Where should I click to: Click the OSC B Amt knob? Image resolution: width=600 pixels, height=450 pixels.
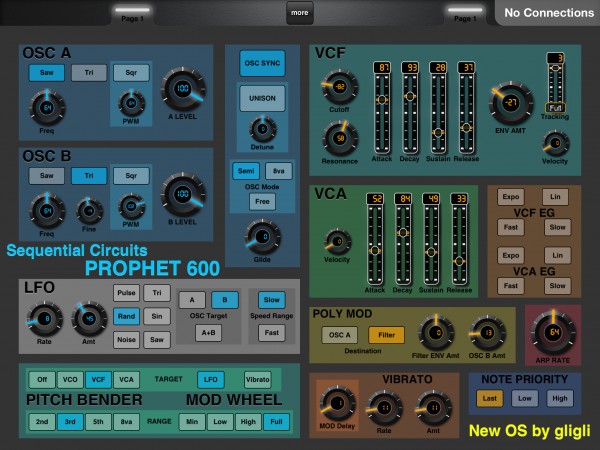[488, 333]
